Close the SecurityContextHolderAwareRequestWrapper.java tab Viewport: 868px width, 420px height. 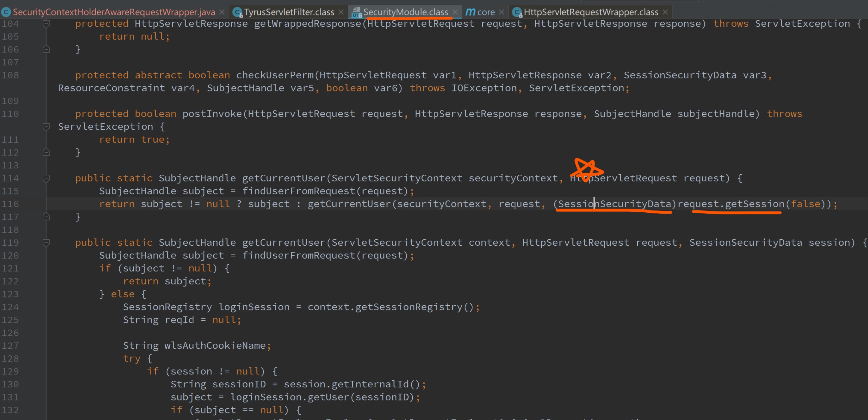pos(222,13)
